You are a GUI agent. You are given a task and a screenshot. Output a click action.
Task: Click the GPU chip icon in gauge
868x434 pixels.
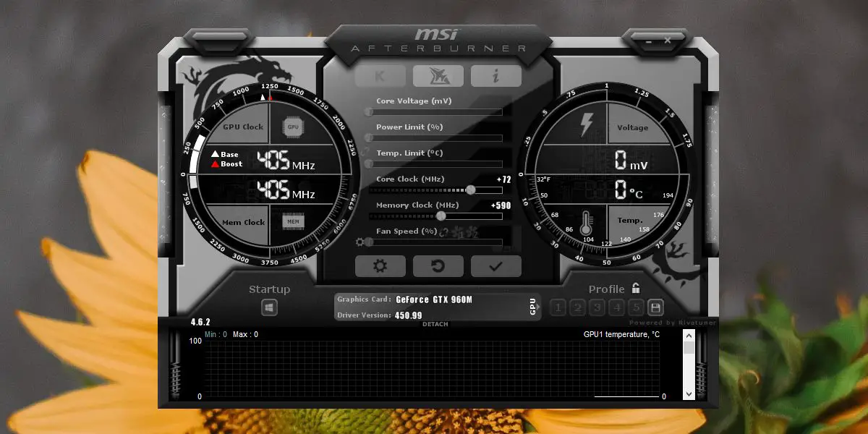(x=293, y=127)
